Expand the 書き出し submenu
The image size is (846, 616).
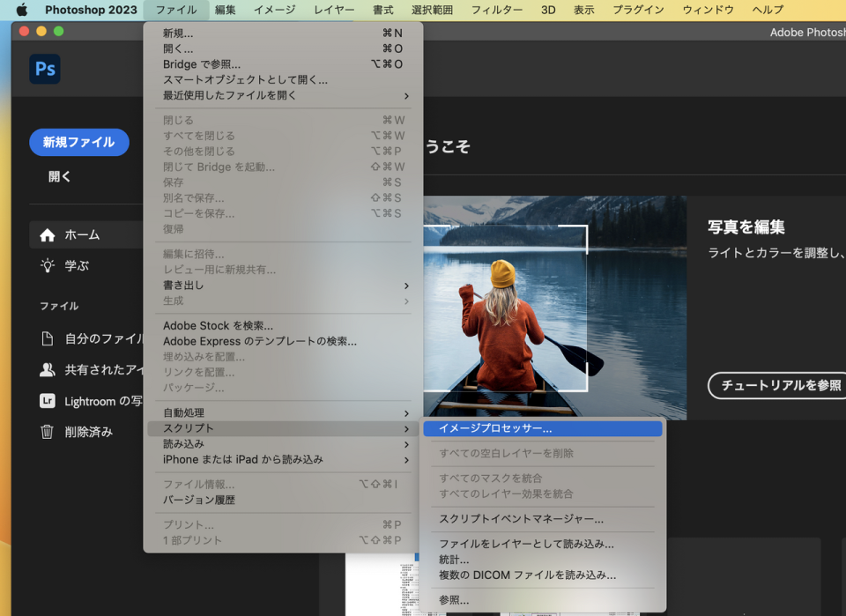tap(283, 286)
